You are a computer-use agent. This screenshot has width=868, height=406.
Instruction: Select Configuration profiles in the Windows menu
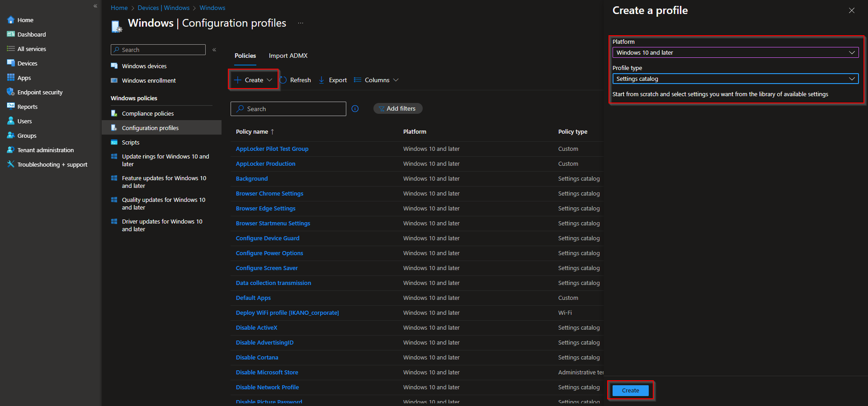pos(162,128)
